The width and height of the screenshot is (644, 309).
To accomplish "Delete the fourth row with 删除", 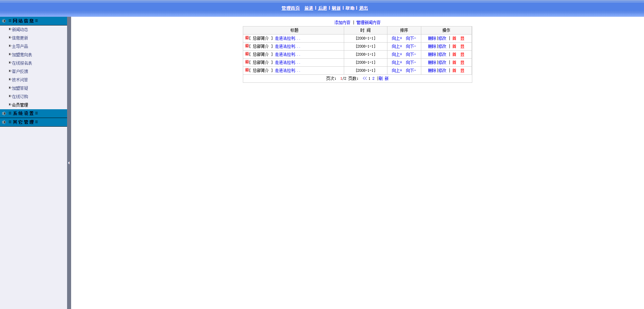I will click(432, 62).
